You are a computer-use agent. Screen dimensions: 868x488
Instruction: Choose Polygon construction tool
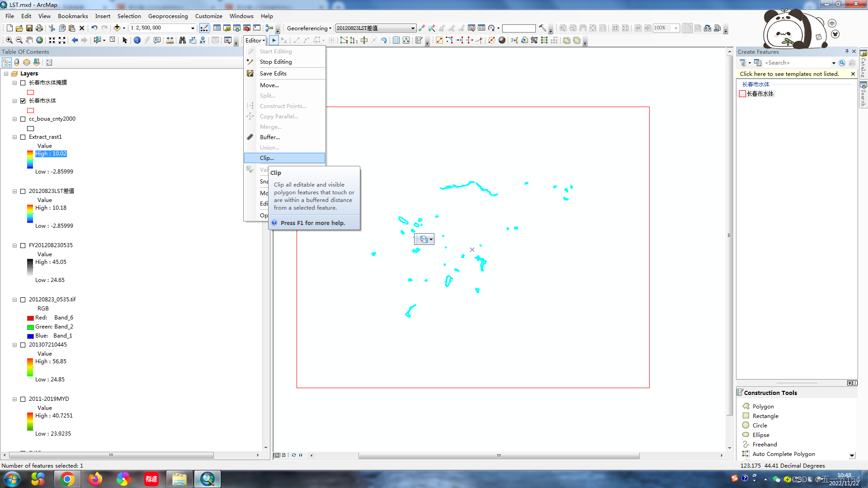click(763, 407)
